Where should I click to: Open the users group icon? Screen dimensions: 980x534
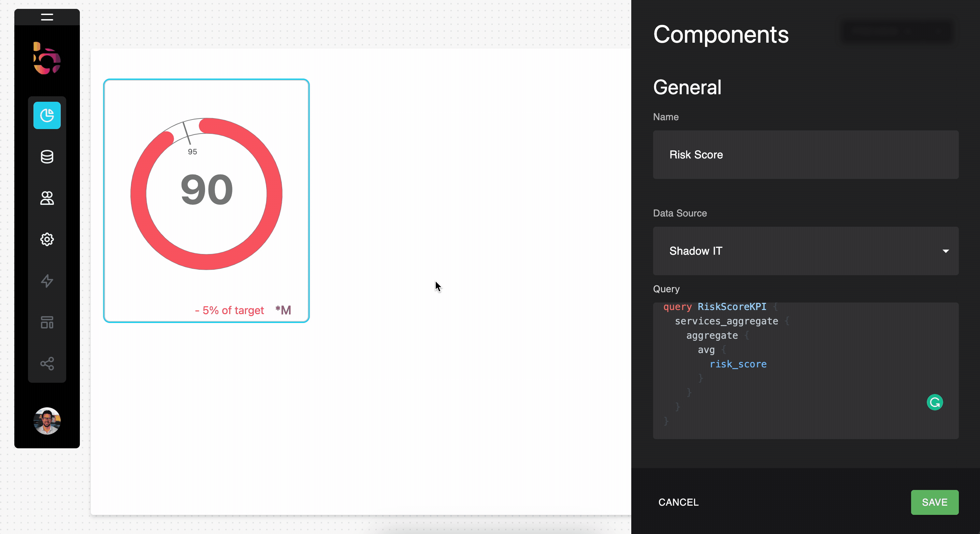(47, 198)
